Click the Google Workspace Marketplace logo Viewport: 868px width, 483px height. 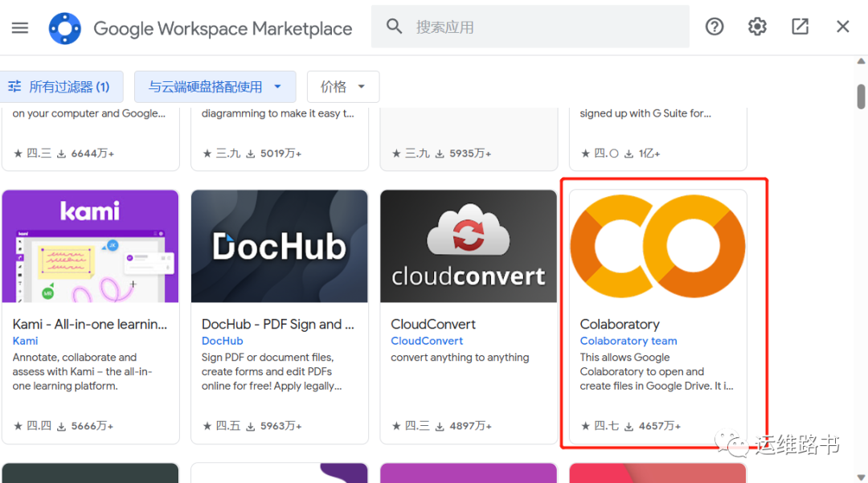point(65,28)
